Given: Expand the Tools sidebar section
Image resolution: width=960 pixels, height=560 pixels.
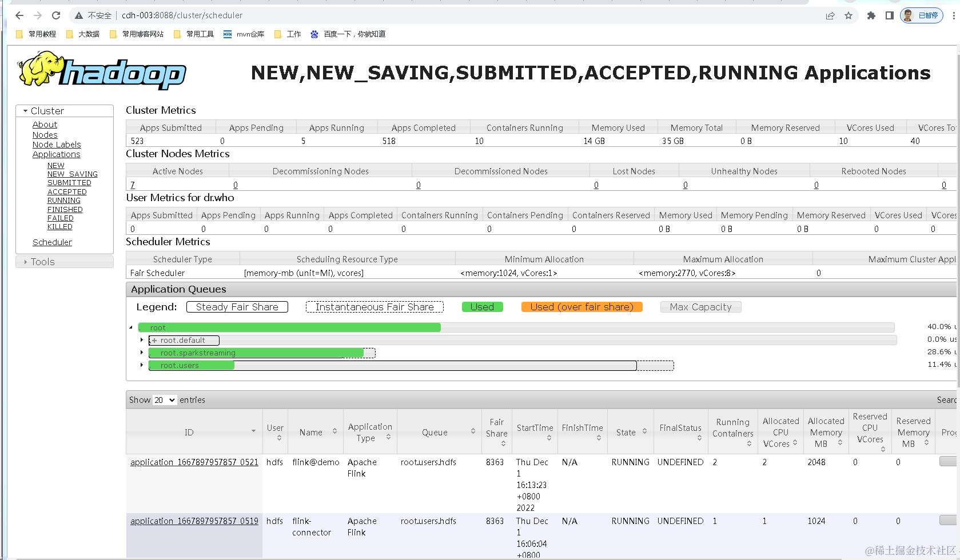Looking at the screenshot, I should [x=65, y=262].
